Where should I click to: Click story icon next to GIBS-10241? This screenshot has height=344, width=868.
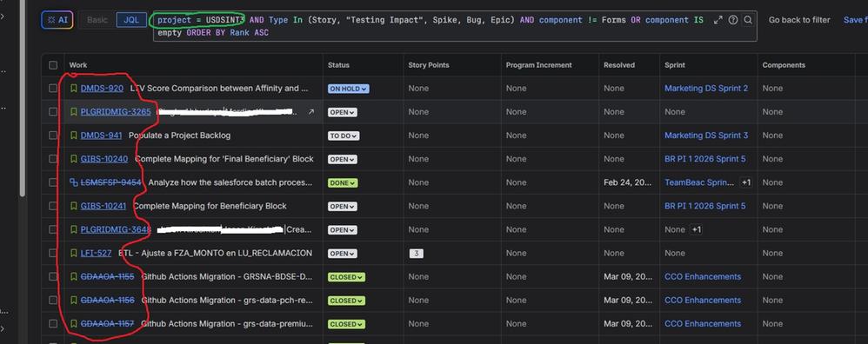click(x=74, y=206)
